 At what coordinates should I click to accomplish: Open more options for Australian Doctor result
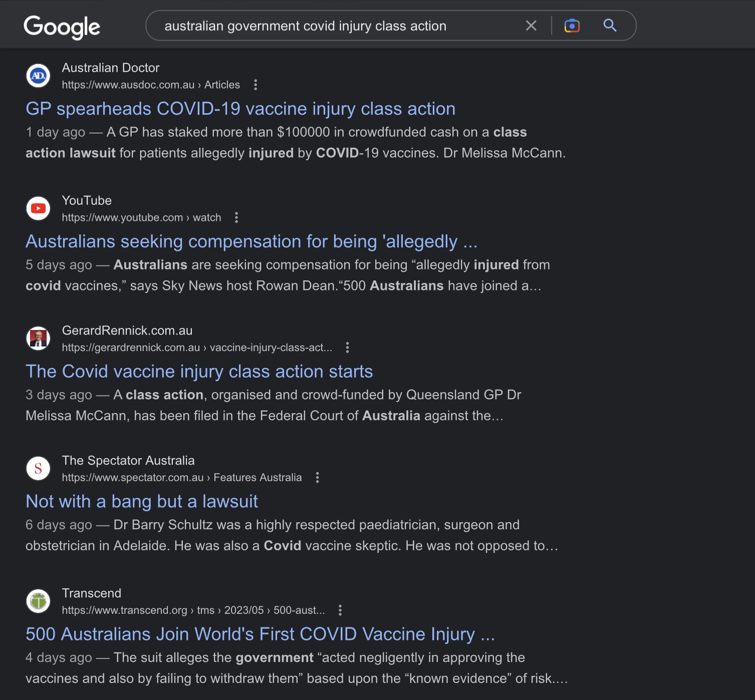(x=256, y=85)
